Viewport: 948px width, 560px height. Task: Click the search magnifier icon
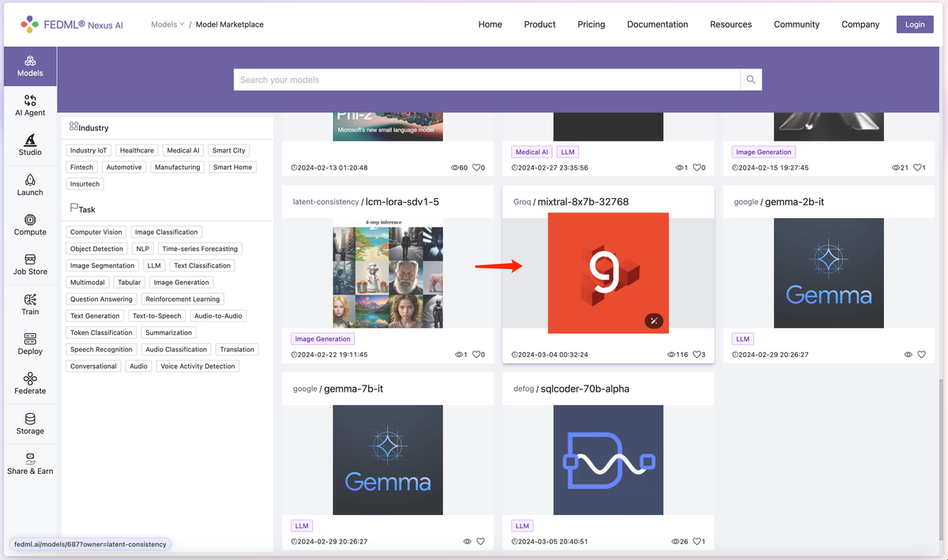pyautogui.click(x=750, y=79)
